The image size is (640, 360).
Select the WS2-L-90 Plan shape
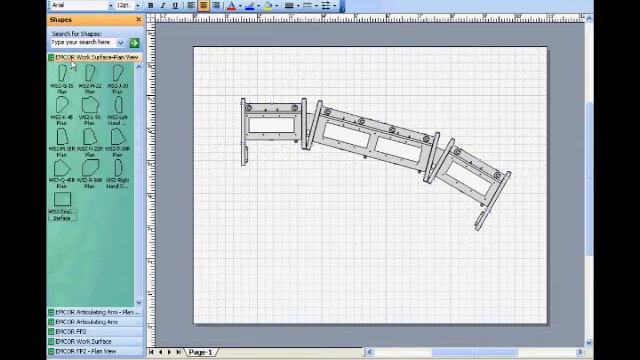pos(90,111)
